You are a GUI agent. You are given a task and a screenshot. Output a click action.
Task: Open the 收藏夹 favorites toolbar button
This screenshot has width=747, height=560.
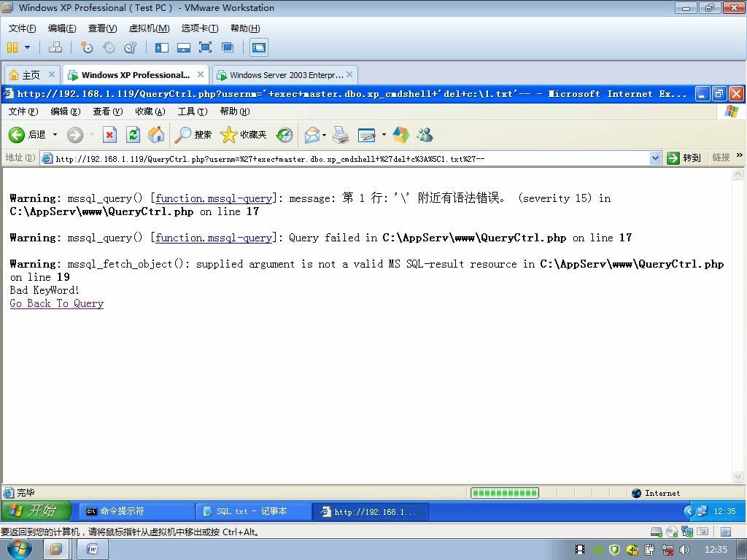(244, 135)
